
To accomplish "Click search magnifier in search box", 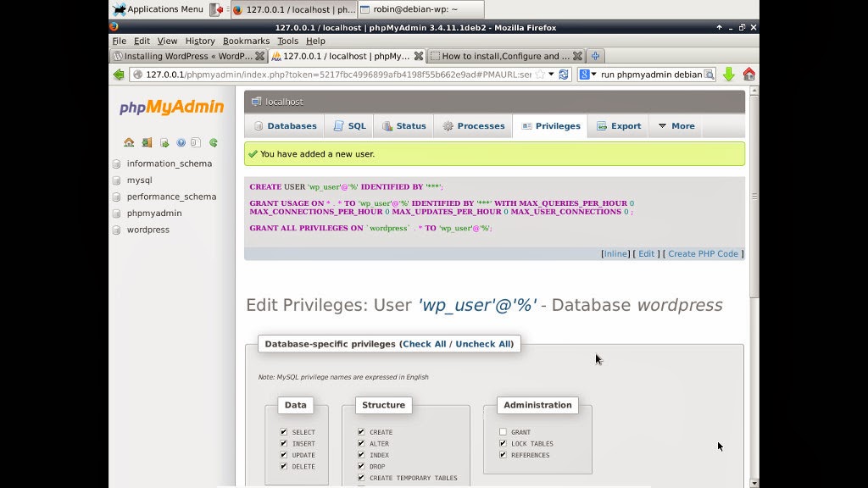I will [709, 75].
